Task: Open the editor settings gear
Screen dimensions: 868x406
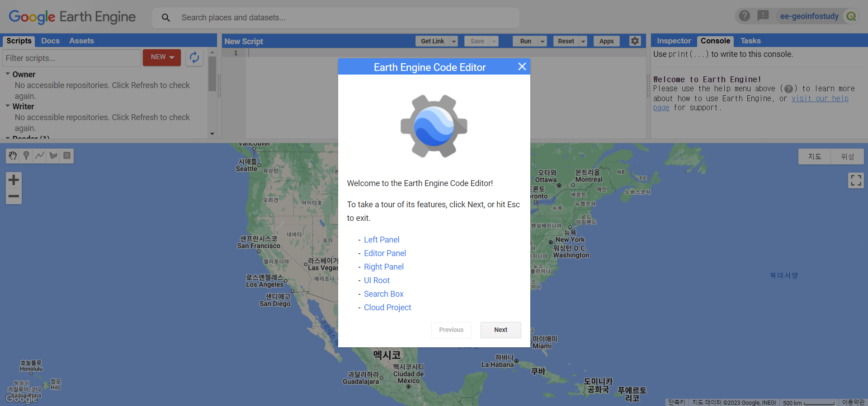Action: pos(635,41)
